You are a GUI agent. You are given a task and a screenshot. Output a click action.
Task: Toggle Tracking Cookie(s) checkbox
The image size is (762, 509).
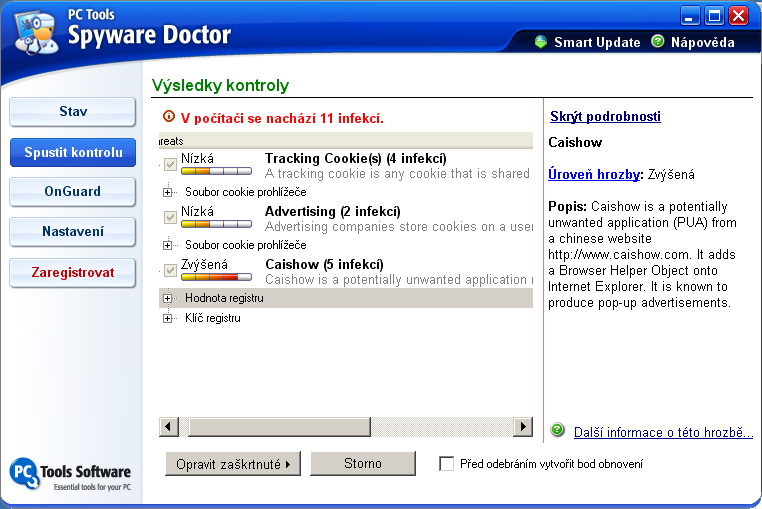point(170,164)
